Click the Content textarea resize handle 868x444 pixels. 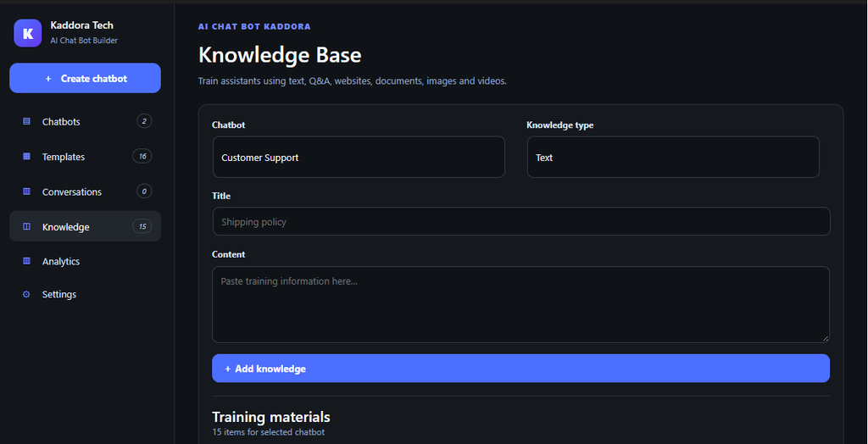pyautogui.click(x=826, y=338)
